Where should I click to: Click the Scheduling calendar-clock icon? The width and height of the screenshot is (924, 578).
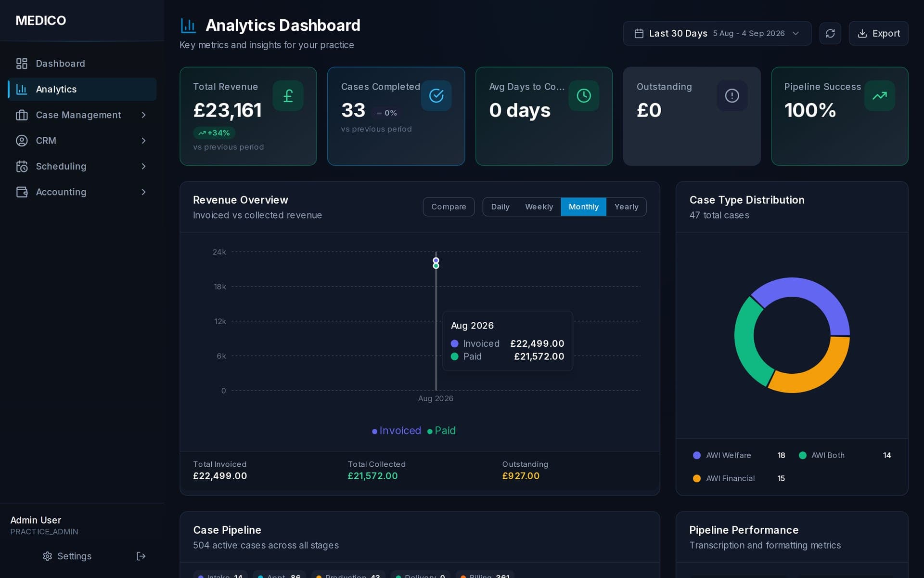[x=22, y=166]
